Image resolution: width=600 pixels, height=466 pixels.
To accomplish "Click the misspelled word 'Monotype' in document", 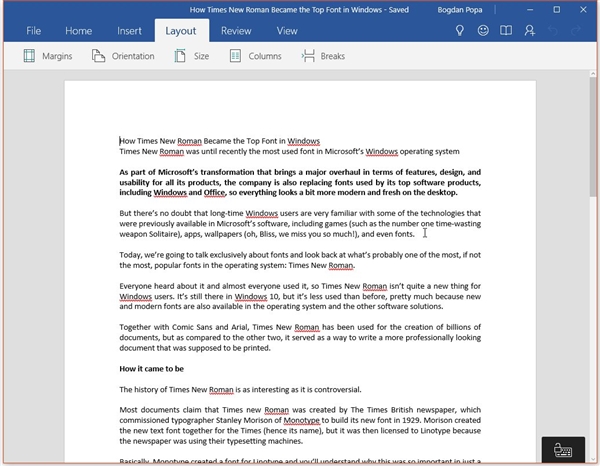I will [x=302, y=420].
